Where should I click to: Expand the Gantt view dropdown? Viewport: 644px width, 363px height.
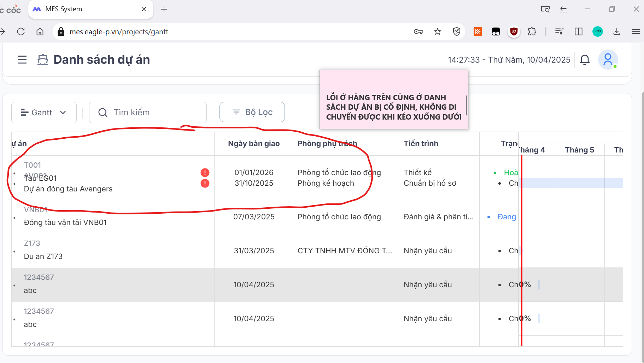(x=44, y=113)
